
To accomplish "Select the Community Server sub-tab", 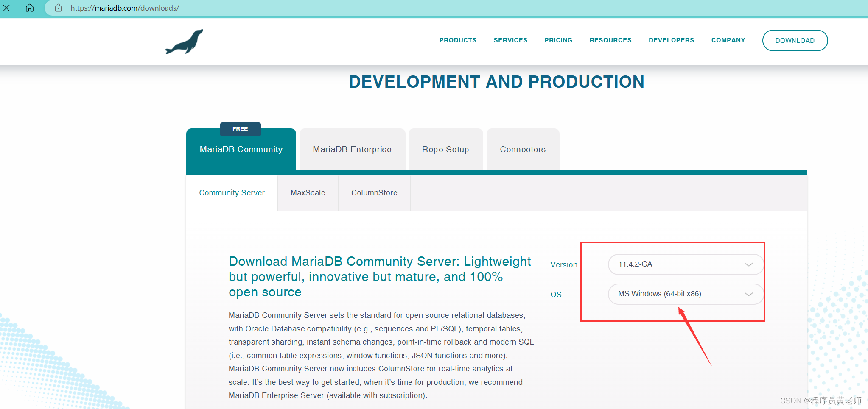I will [x=232, y=193].
